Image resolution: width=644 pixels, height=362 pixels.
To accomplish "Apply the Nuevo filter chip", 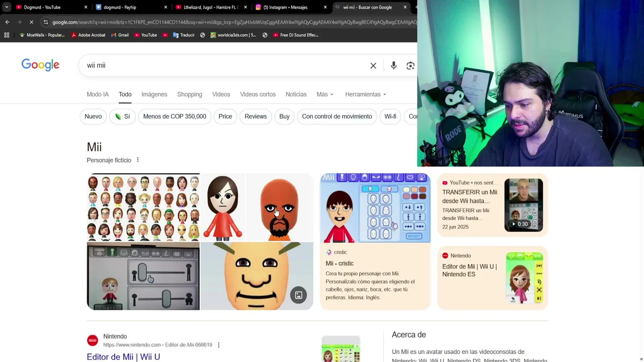I will [x=93, y=117].
